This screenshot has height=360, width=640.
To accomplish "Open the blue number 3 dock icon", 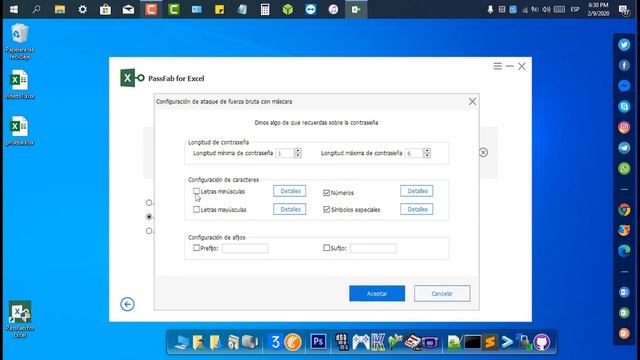I will tap(276, 342).
